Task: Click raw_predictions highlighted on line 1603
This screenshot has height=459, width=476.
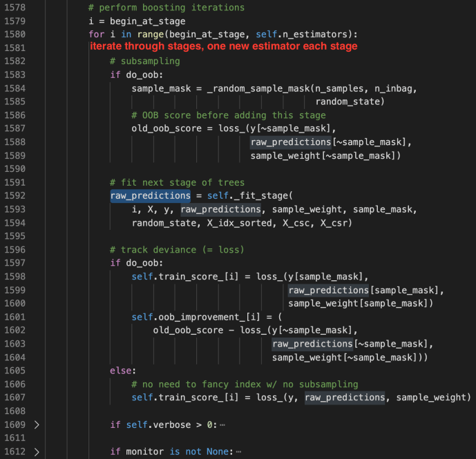Action: pyautogui.click(x=312, y=344)
